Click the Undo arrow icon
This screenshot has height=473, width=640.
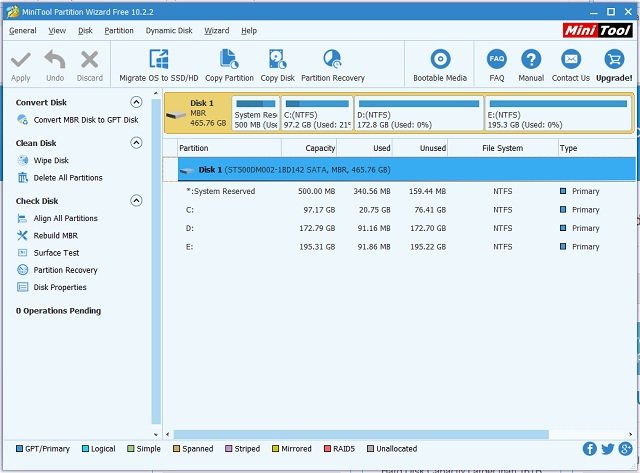pos(55,60)
